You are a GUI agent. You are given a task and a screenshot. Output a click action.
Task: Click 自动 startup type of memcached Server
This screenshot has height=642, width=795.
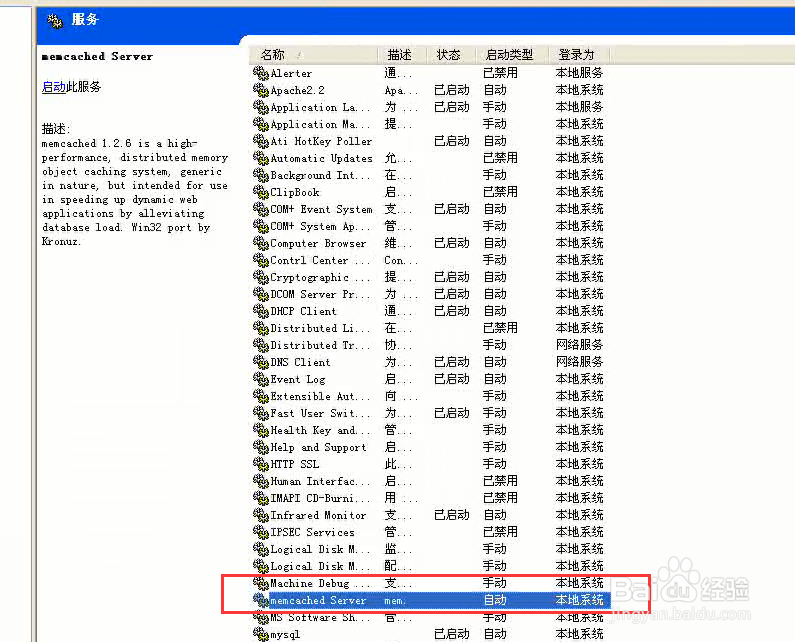pos(495,600)
